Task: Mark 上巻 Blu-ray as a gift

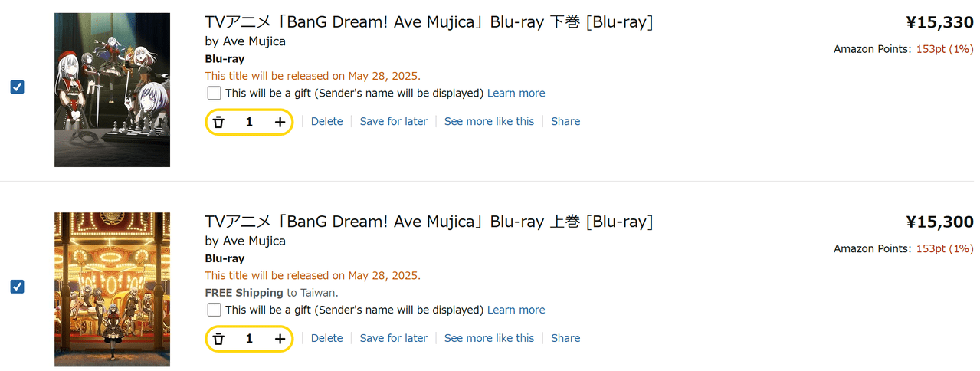Action: 215,310
